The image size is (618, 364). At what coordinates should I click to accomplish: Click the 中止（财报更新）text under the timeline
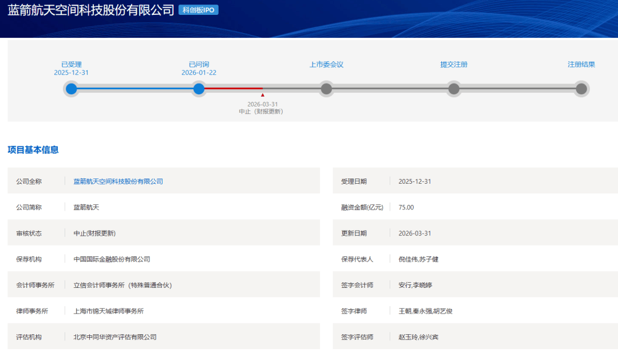pyautogui.click(x=261, y=112)
